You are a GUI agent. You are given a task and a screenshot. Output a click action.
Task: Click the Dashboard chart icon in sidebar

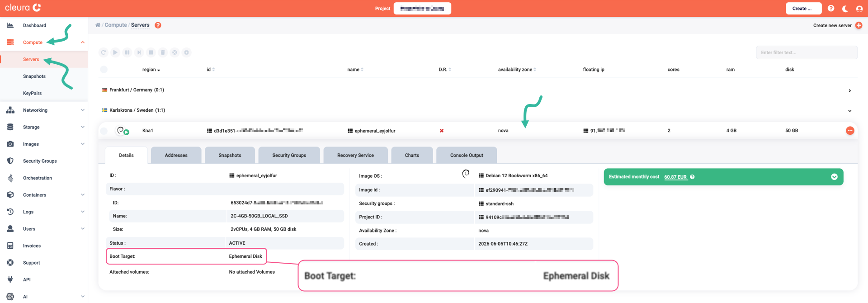10,25
